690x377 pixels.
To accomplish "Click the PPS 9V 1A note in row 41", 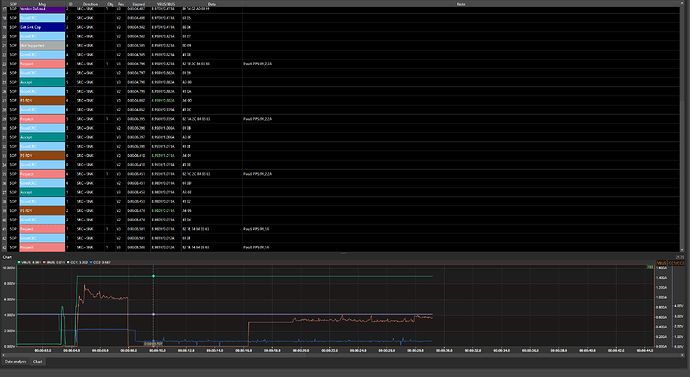I will [256, 229].
